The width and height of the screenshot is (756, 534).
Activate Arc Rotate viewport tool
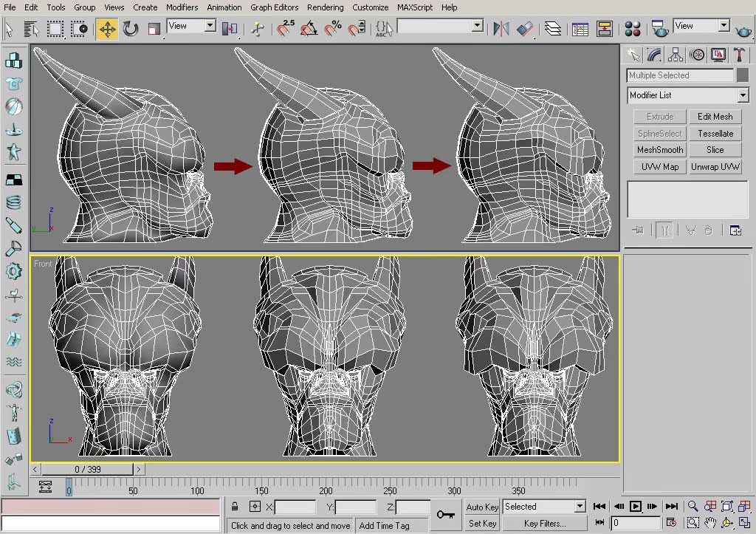click(727, 522)
